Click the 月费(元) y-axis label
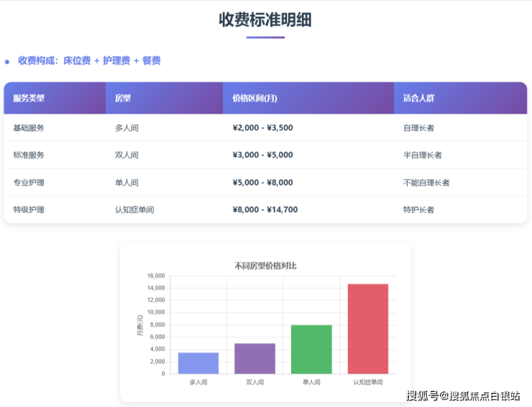The width and height of the screenshot is (532, 407). tap(140, 325)
